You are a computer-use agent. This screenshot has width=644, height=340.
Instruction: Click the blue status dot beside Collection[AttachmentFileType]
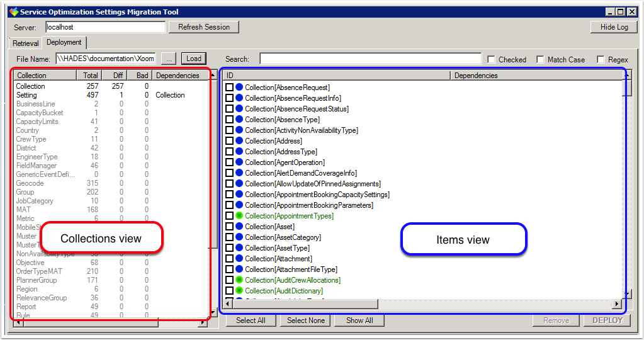239,269
